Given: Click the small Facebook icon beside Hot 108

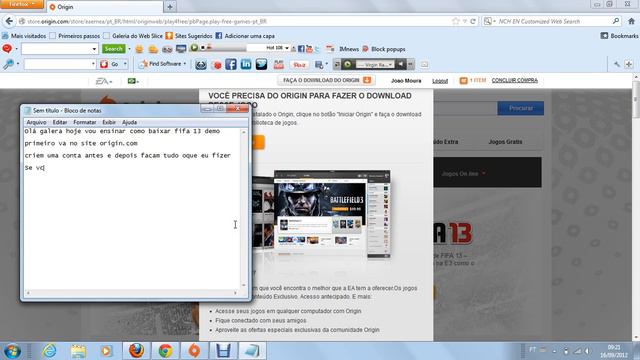Looking at the screenshot, I should [x=301, y=49].
